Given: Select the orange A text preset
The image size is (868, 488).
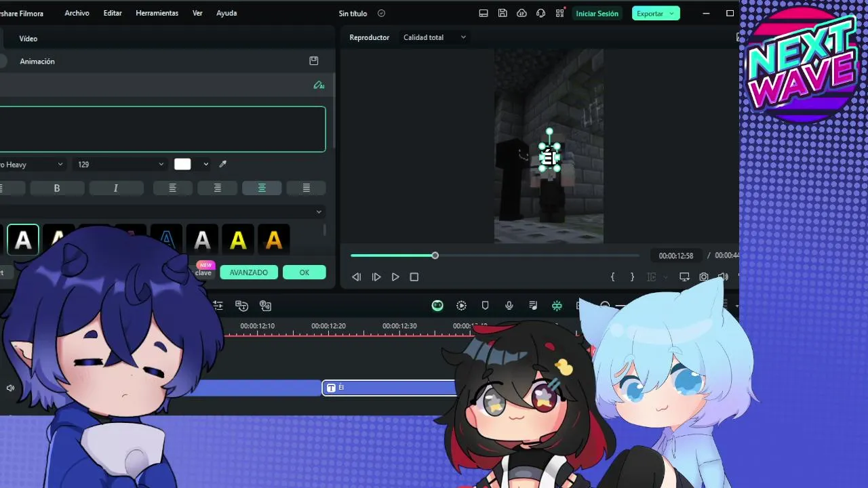Looking at the screenshot, I should pyautogui.click(x=274, y=240).
